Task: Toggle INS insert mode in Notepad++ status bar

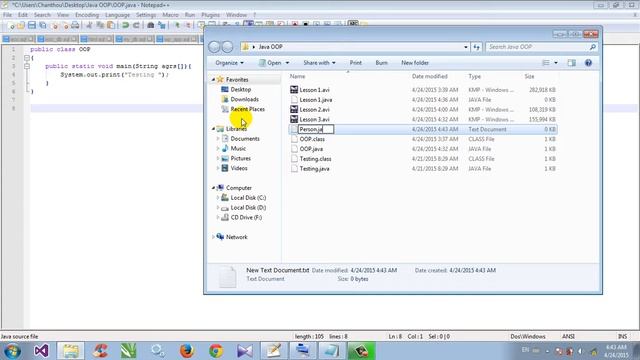Action: [622, 336]
